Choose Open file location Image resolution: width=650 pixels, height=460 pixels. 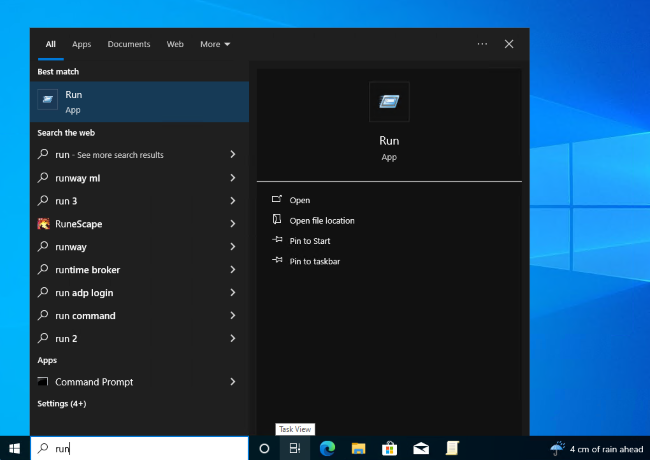[321, 221]
